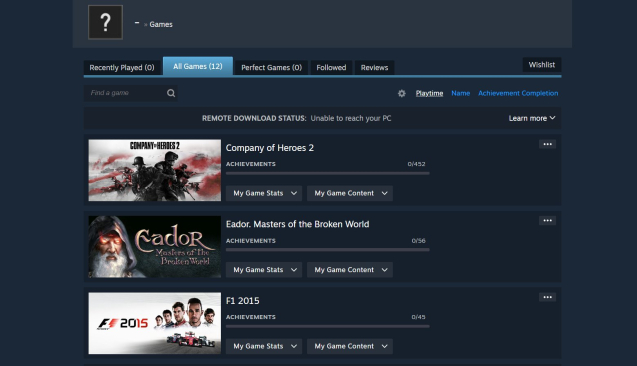The image size is (637, 366).
Task: Expand My Game Stats for Company of Heroes 2
Action: [x=264, y=193]
